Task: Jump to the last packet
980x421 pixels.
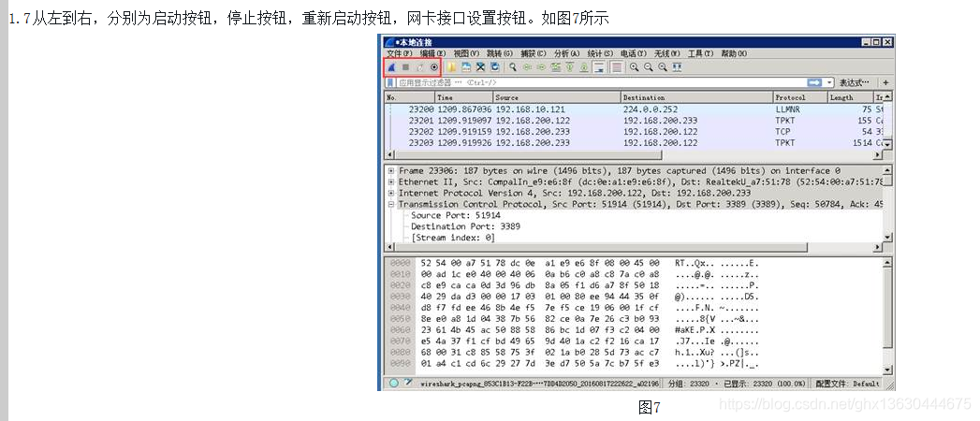Action: click(x=584, y=66)
